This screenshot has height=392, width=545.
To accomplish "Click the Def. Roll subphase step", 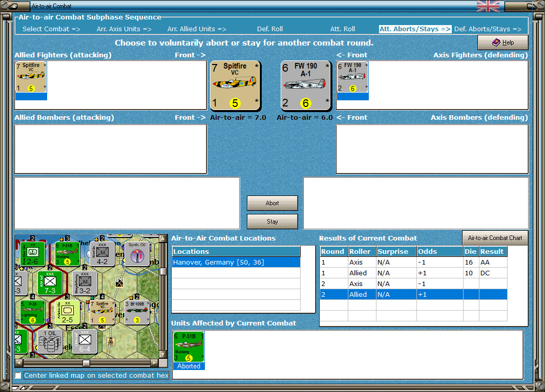I will pos(270,29).
